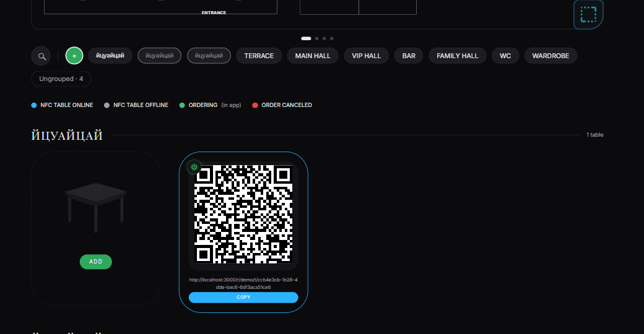Click the blue COPY link button
Screen dimensions: 644x334
click(x=243, y=297)
